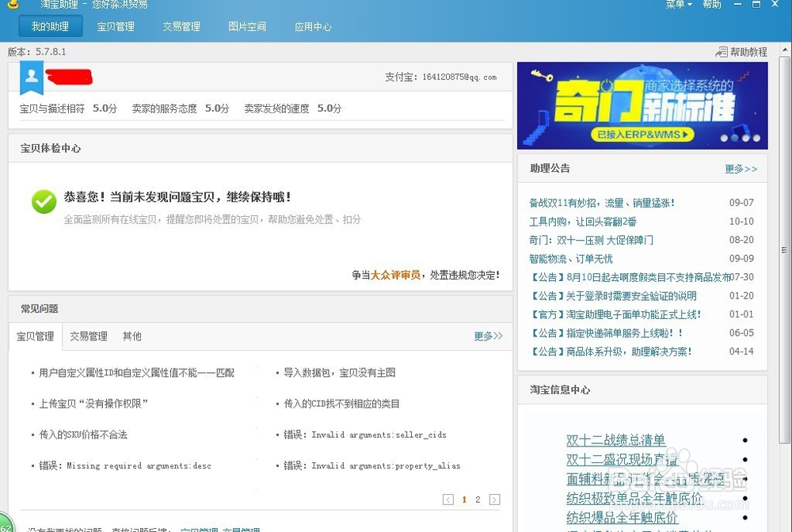
Task: Click the 大众评审员 link
Action: (x=395, y=275)
